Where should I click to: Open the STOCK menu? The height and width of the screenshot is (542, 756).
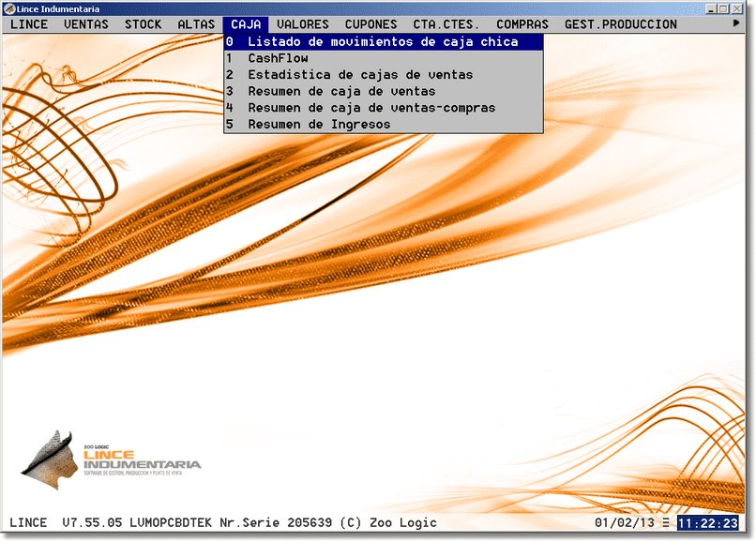143,24
